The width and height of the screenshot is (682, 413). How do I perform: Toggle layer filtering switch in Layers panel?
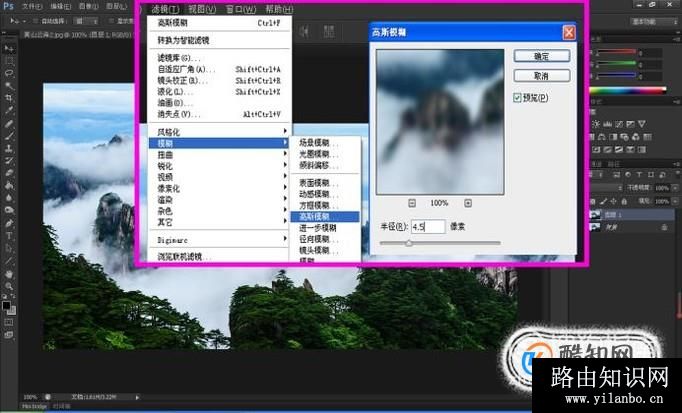tap(676, 175)
